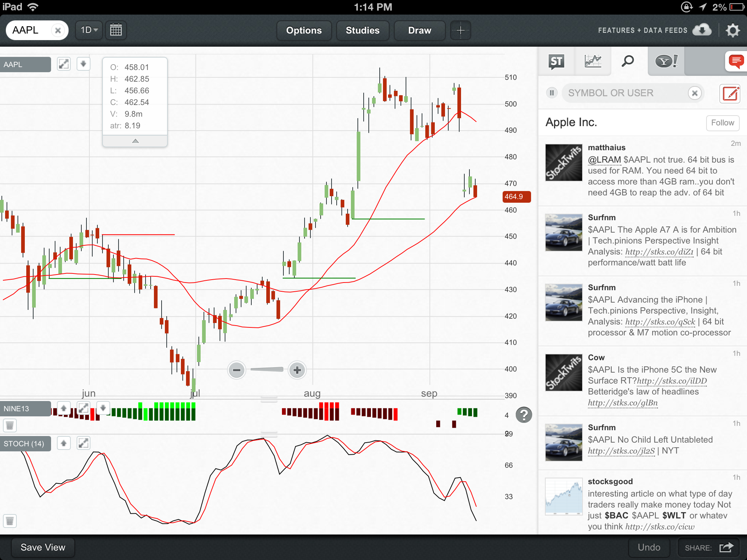Image resolution: width=747 pixels, height=560 pixels.
Task: Open the 1D timeframe dropdown
Action: coord(89,30)
